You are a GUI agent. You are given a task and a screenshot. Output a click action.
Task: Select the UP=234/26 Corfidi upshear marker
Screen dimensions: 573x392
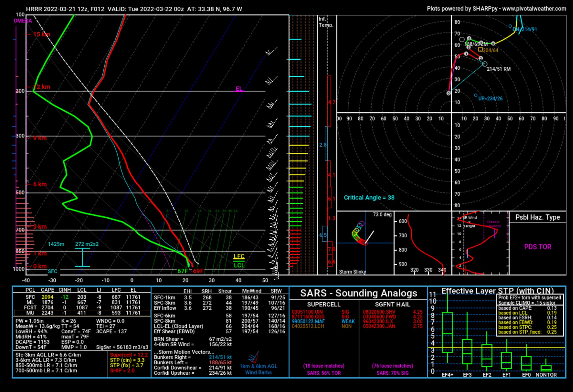pos(475,95)
